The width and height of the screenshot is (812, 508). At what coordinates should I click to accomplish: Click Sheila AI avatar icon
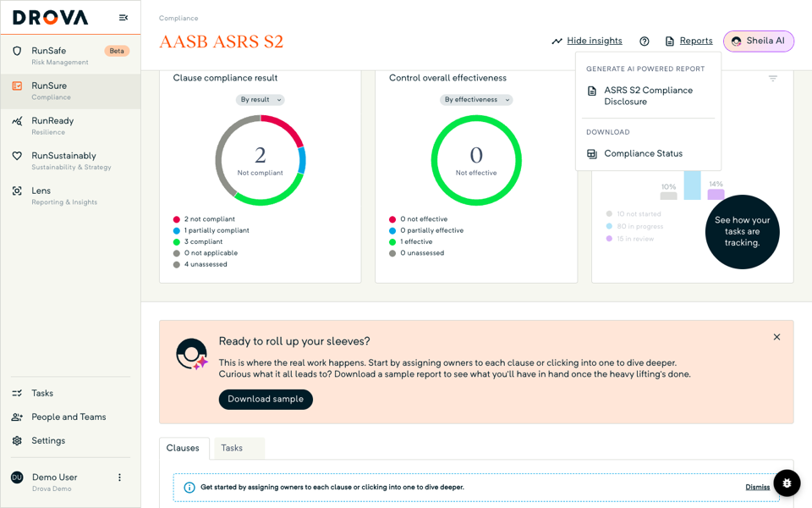736,41
